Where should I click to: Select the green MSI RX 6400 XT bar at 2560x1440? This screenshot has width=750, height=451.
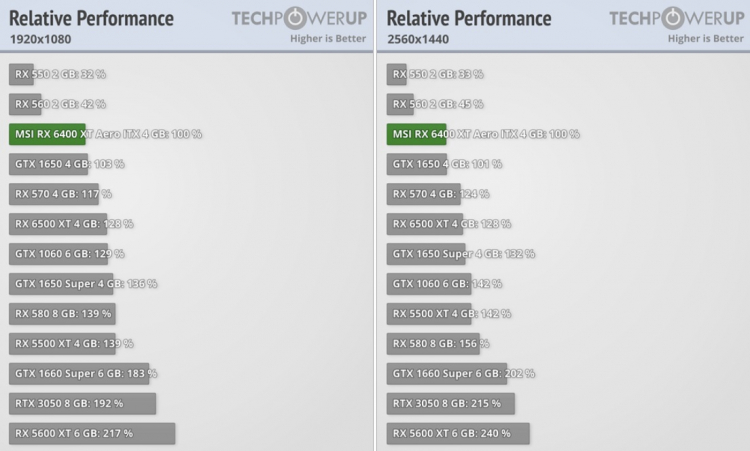coord(416,134)
